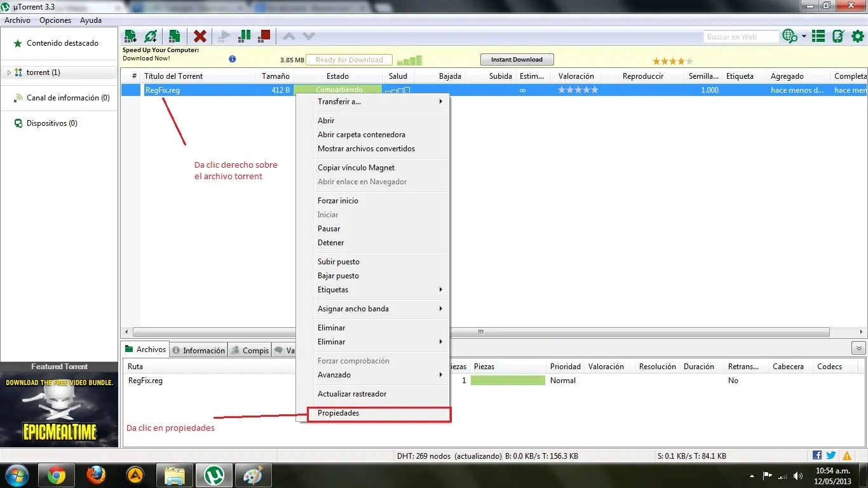Click the list view toggle icon
Image resolution: width=868 pixels, height=488 pixels.
[818, 36]
